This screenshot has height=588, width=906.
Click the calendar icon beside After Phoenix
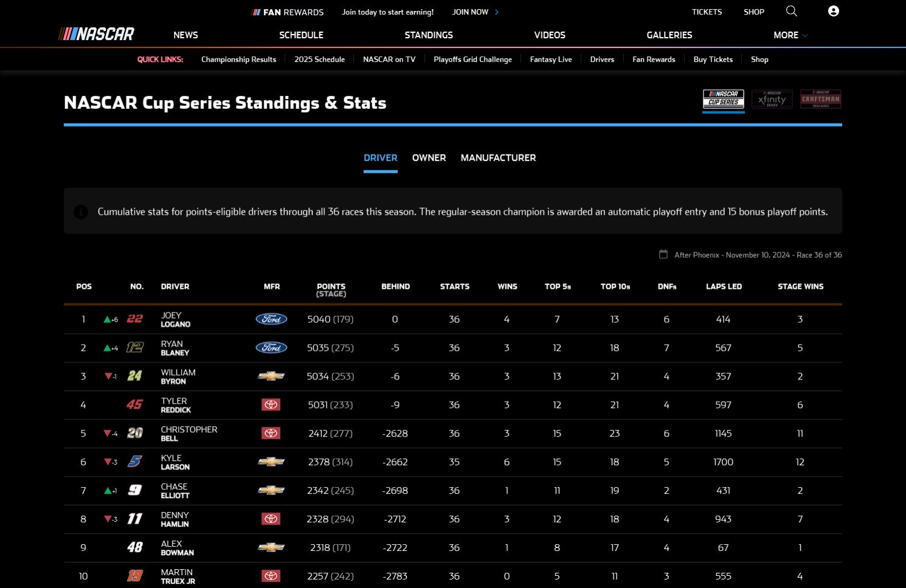[663, 254]
